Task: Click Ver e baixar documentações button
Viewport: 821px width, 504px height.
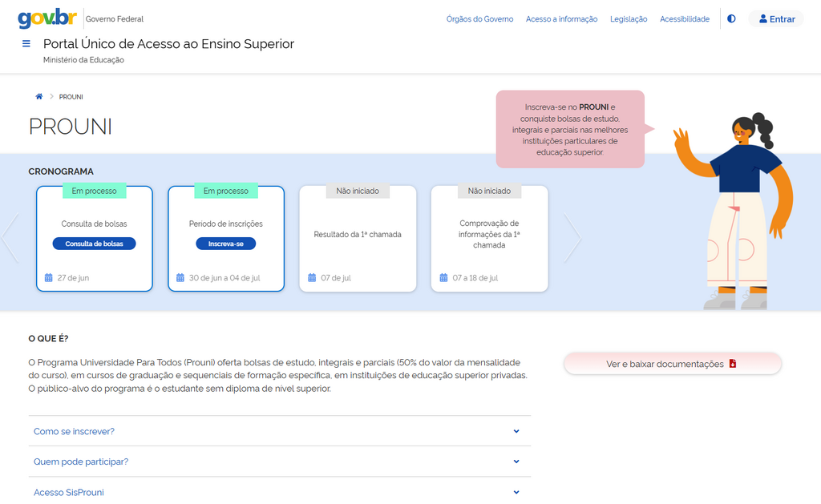Action: click(673, 364)
